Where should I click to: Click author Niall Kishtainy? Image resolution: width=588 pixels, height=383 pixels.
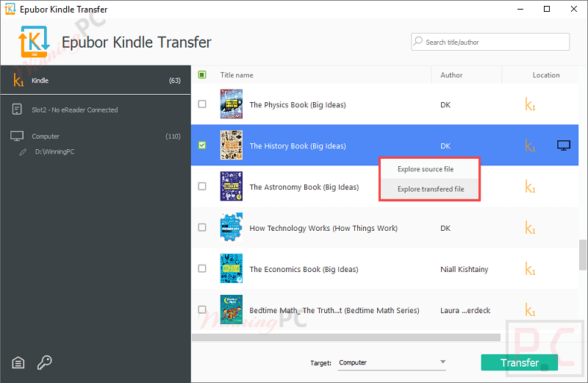(x=465, y=269)
